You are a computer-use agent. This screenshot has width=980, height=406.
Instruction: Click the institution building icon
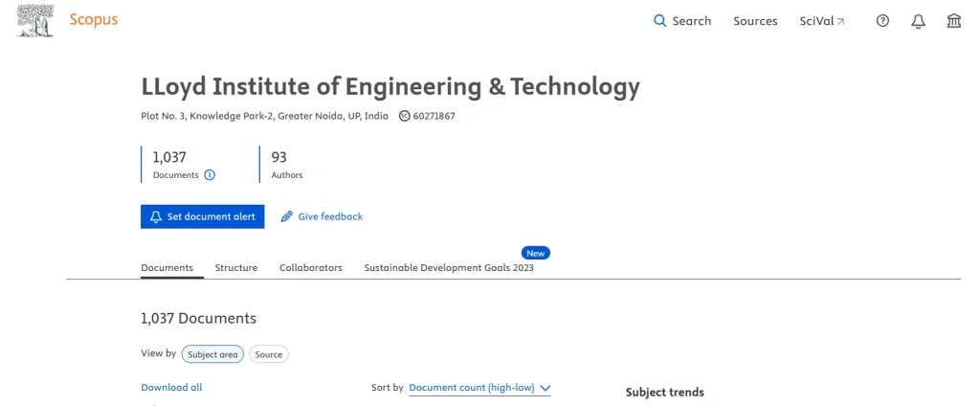953,21
